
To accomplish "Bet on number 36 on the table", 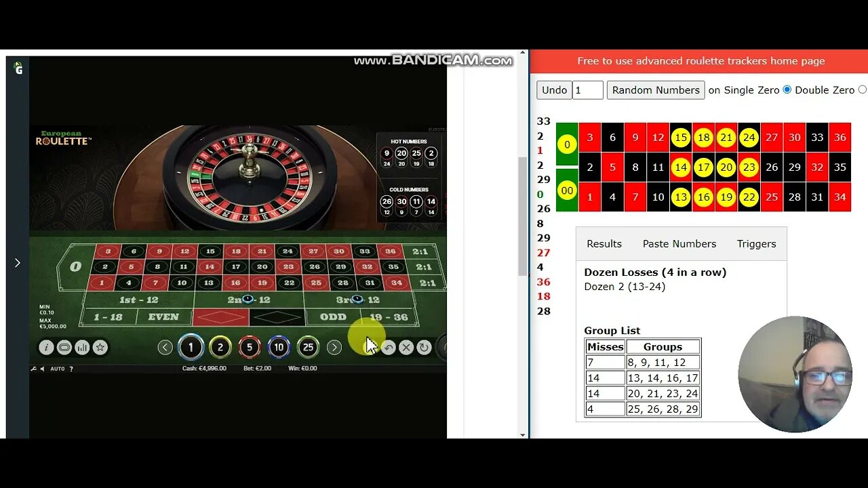I will pos(390,251).
